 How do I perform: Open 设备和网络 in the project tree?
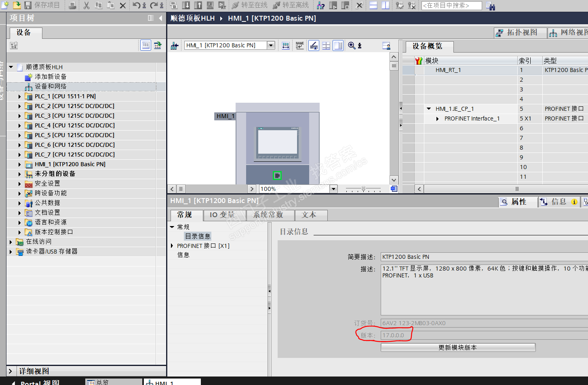[51, 86]
